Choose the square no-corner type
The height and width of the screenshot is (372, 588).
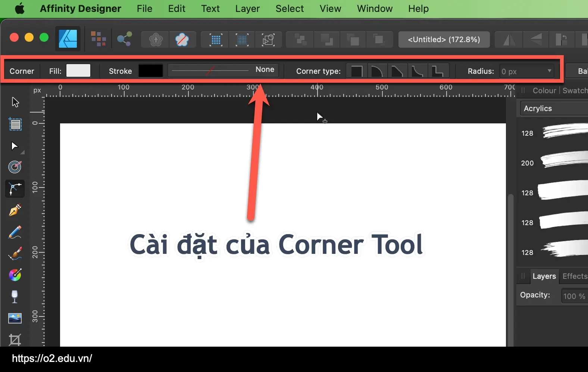pos(357,71)
